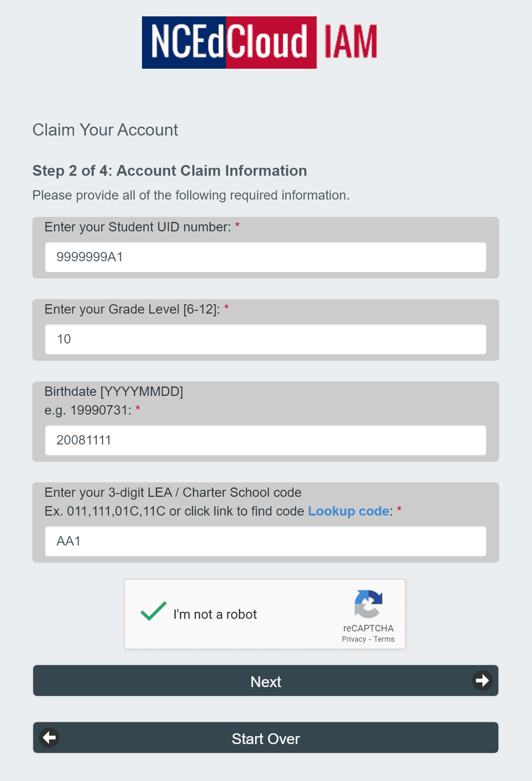Open the reCAPTCHA Terms link
532x781 pixels.
coord(383,639)
